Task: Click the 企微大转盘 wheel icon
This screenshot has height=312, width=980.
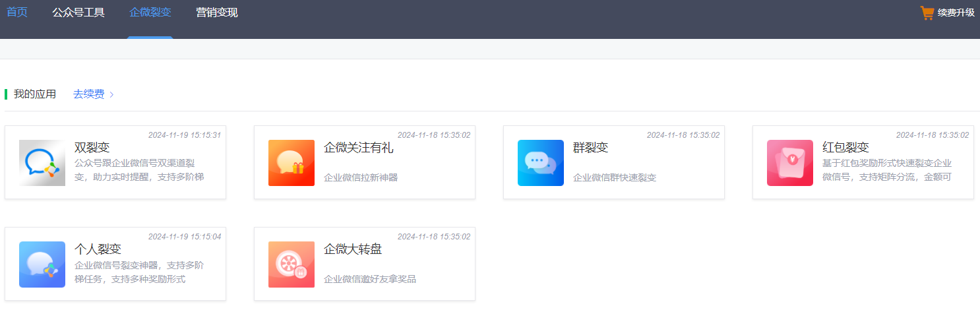Action: pos(291,265)
